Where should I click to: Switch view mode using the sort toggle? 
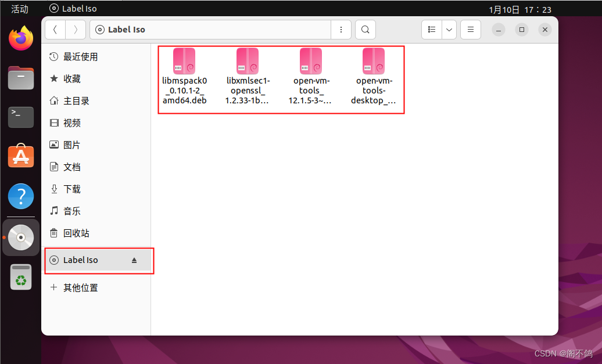point(432,30)
